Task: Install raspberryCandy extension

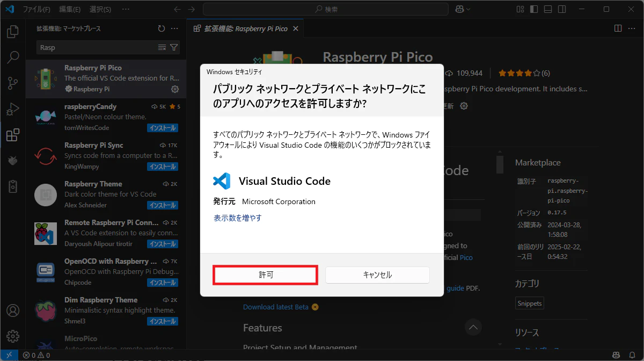Action: click(163, 128)
